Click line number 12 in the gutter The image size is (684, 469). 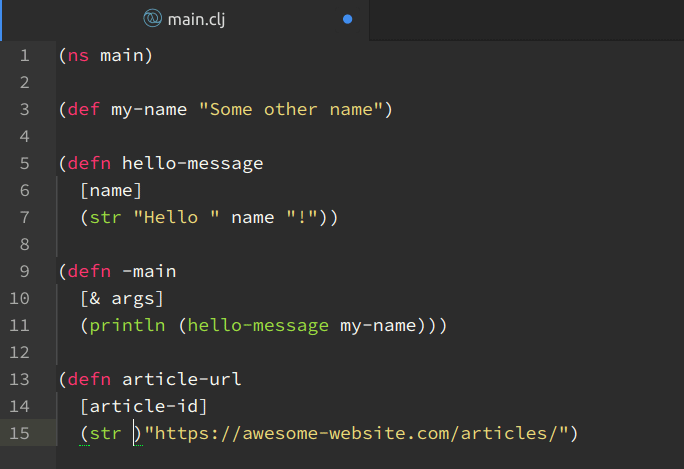tap(19, 353)
